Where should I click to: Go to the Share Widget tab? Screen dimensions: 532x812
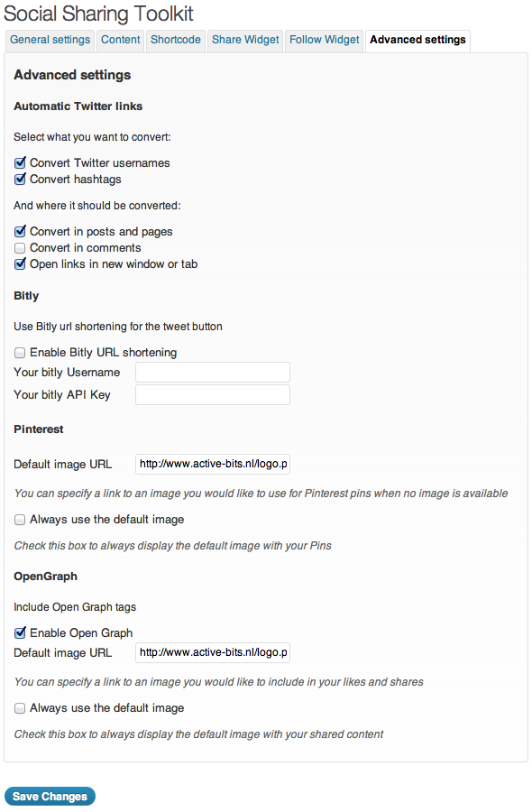[x=245, y=41]
